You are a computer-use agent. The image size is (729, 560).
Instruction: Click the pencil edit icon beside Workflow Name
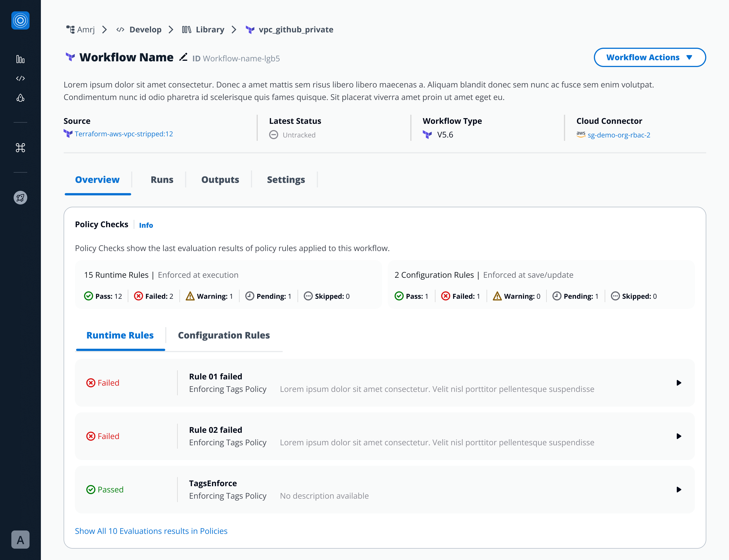(x=183, y=57)
